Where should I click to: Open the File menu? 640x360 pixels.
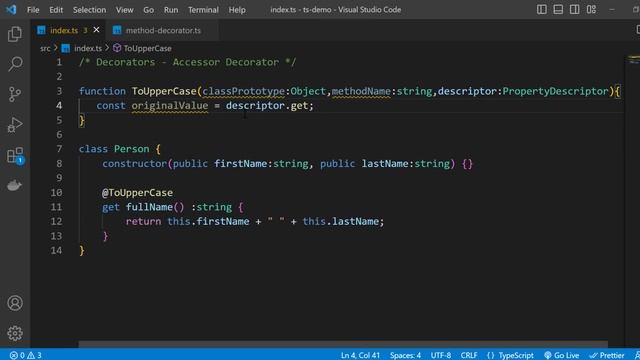point(33,10)
